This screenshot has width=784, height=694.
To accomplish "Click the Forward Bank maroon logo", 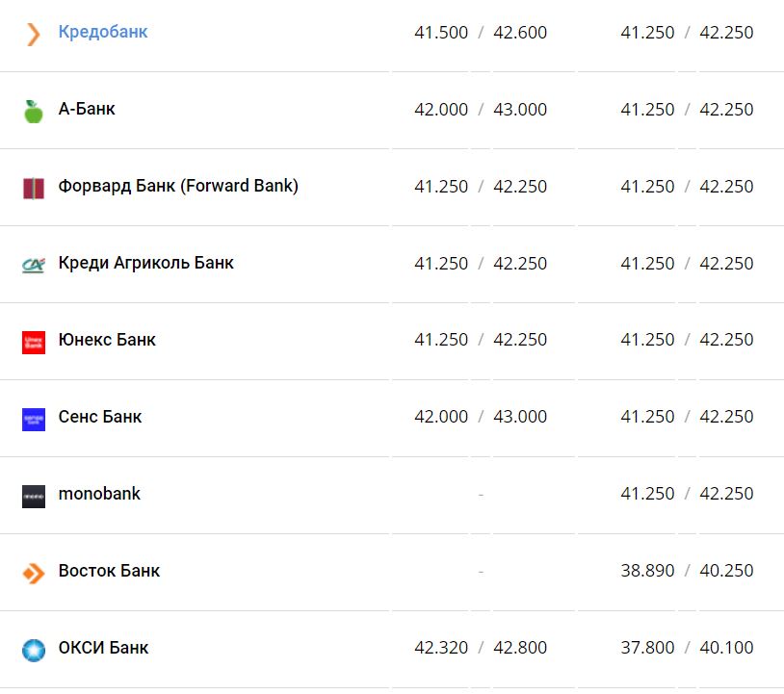I will pyautogui.click(x=34, y=188).
